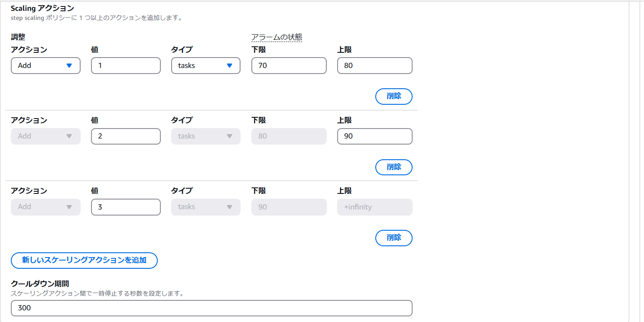644x322 pixels.
Task: Click the upper bound field showing 90
Action: (x=375, y=136)
